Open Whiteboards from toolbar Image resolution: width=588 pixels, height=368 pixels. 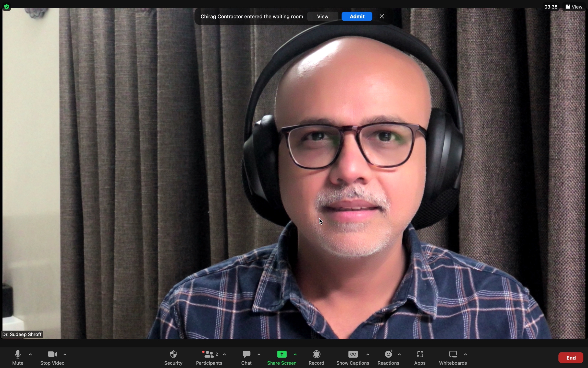(453, 357)
